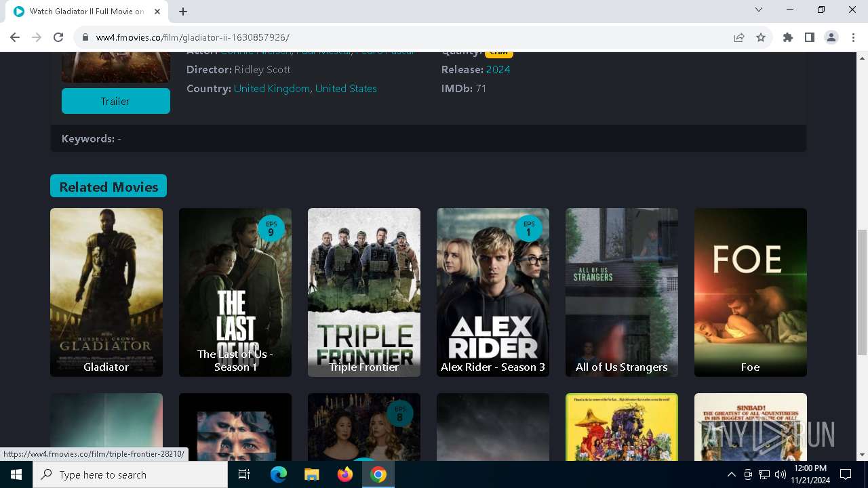Open Chrome extensions puzzle icon
This screenshot has height=488, width=868.
(788, 37)
